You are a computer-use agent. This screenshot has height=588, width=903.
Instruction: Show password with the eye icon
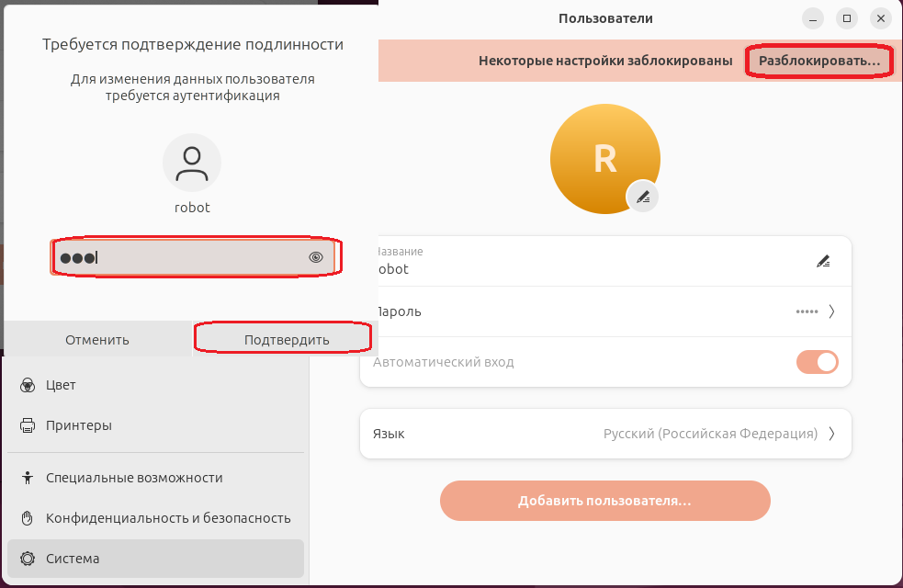point(316,257)
